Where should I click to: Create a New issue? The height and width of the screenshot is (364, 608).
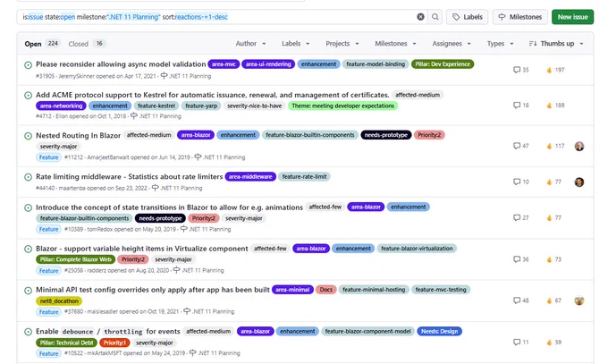coord(573,17)
